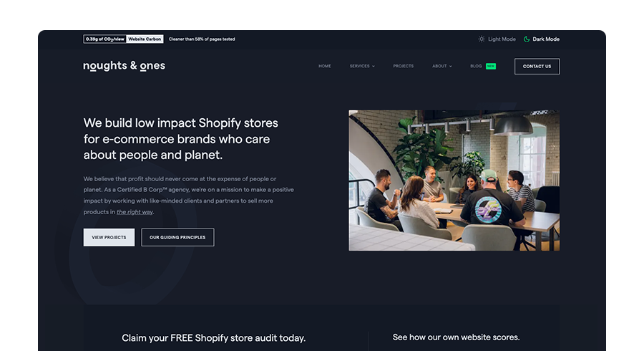Click the team meeting hero photo
Image resolution: width=644 pixels, height=351 pixels.
coord(454,180)
